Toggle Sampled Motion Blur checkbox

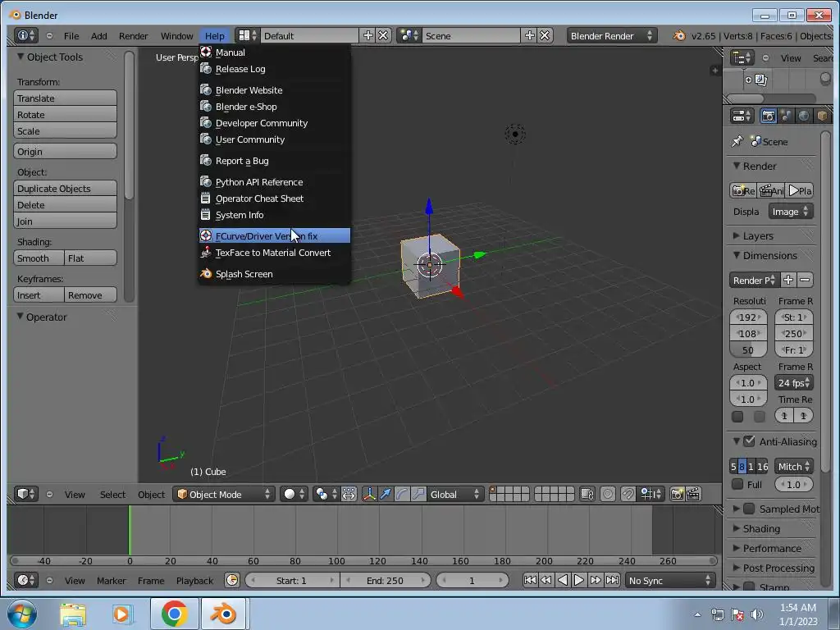pyautogui.click(x=750, y=509)
